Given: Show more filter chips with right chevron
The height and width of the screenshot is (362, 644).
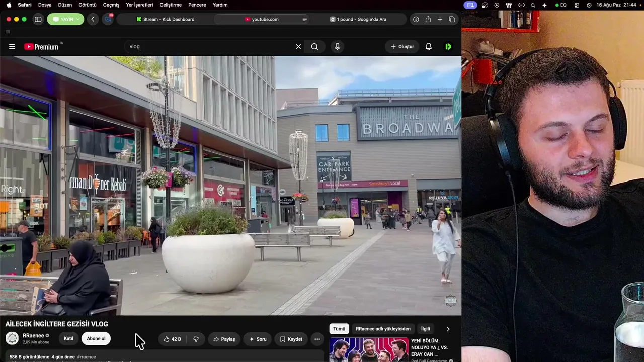Looking at the screenshot, I should click(x=448, y=329).
